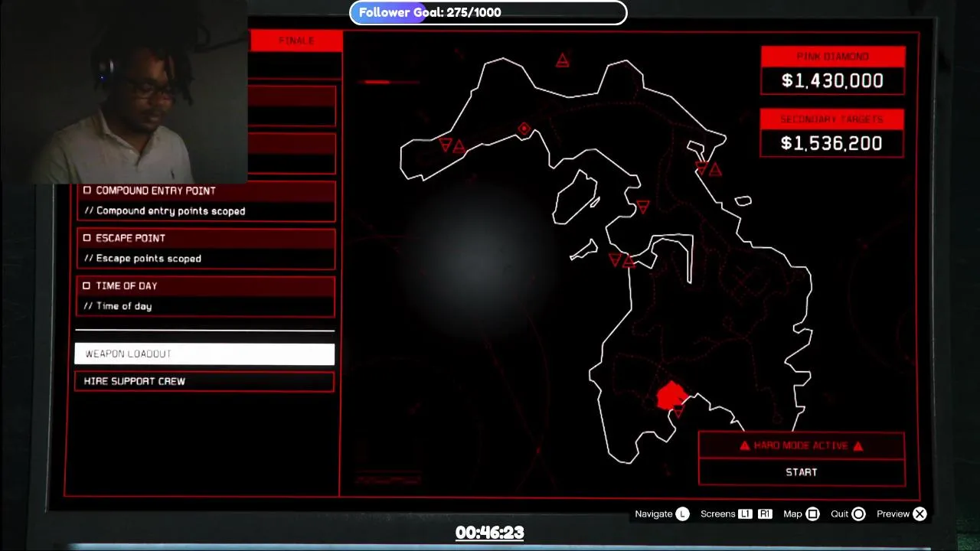Select the lone downward triangle near the central inlet
Screen dimensions: 980x551
tap(643, 207)
